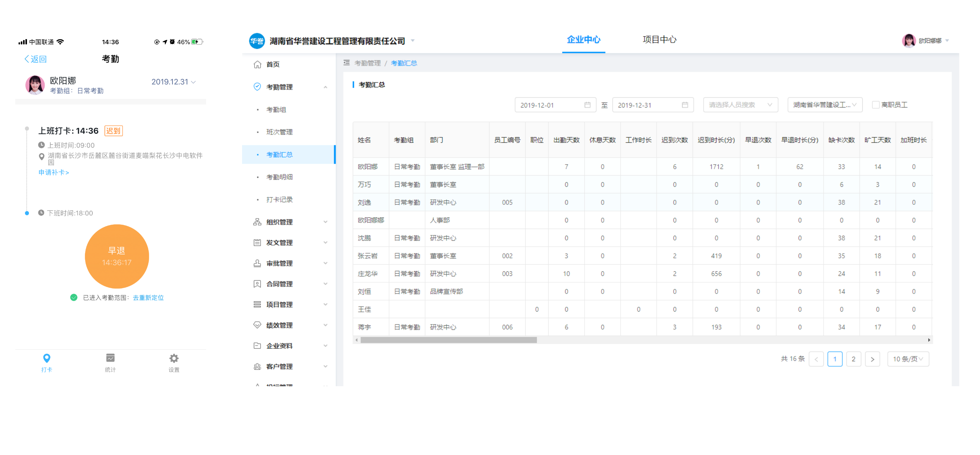Click the 申请补卡 link
980x455 pixels.
(54, 172)
